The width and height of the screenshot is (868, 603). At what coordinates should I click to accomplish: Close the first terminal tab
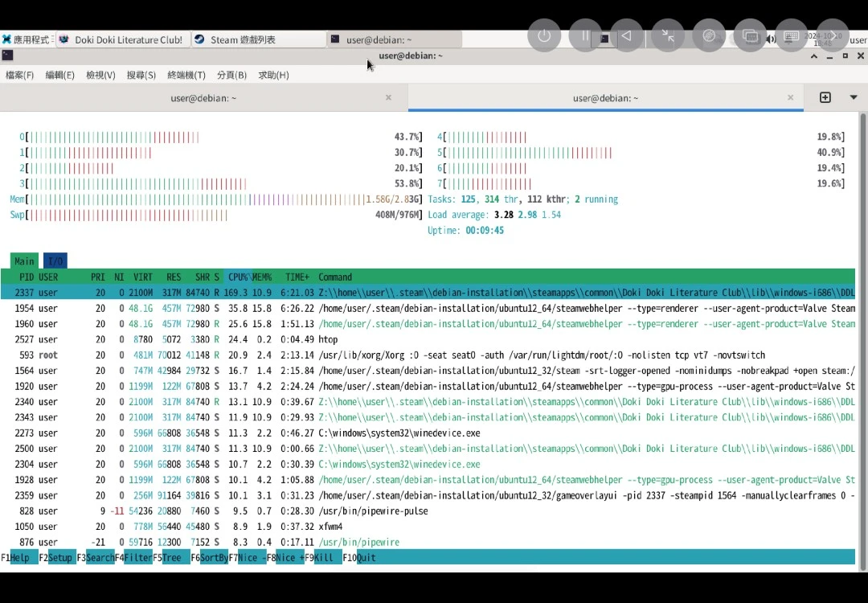pyautogui.click(x=388, y=97)
